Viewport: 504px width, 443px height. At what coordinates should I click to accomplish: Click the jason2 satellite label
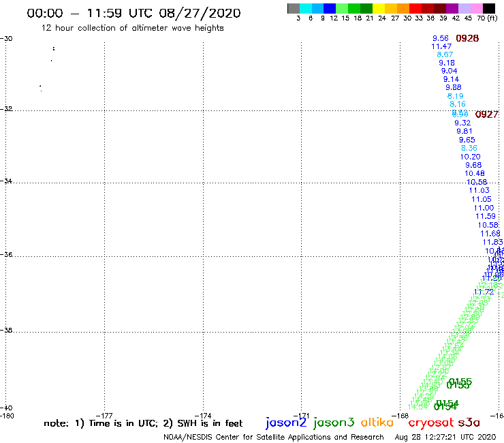pyautogui.click(x=286, y=423)
